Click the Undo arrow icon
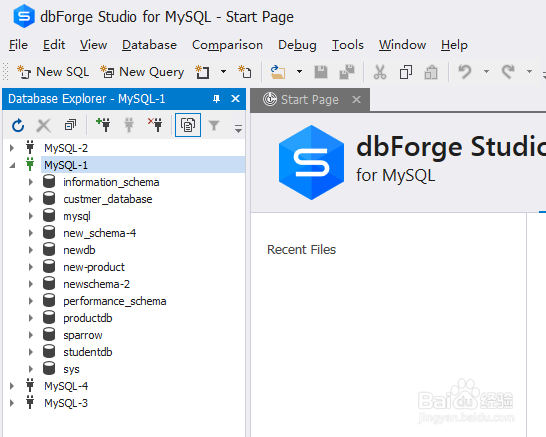Screen dimensions: 546x437 click(x=465, y=72)
